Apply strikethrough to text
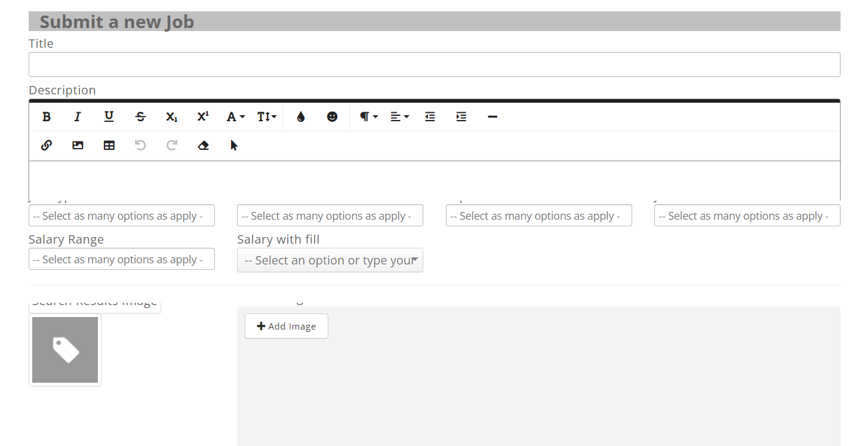 [x=140, y=117]
